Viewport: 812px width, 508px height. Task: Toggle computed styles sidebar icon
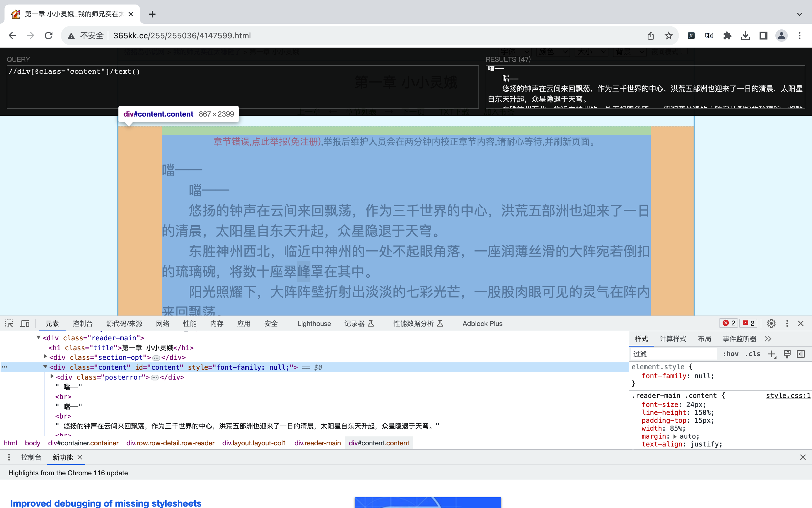801,354
